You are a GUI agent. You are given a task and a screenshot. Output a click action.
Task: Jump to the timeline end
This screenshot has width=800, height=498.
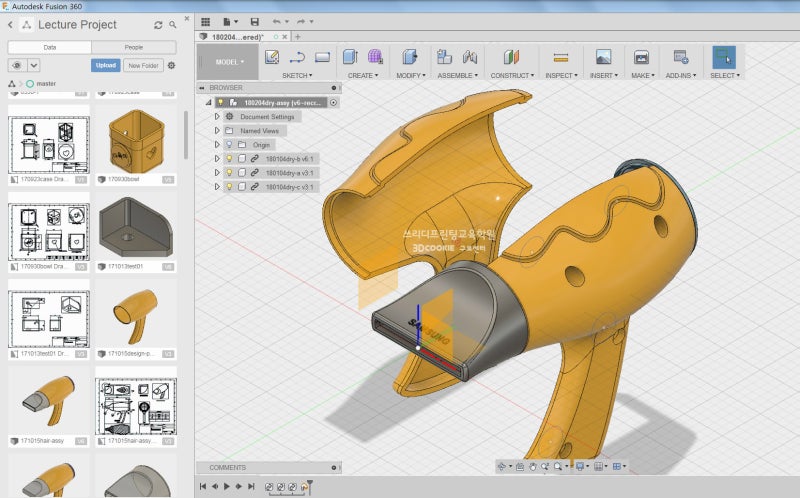click(251, 486)
